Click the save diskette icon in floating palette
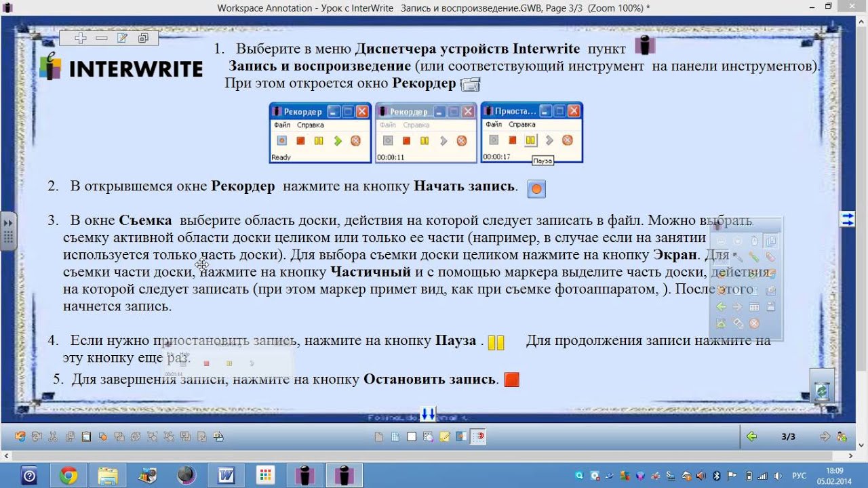The image size is (868, 488). point(771,306)
